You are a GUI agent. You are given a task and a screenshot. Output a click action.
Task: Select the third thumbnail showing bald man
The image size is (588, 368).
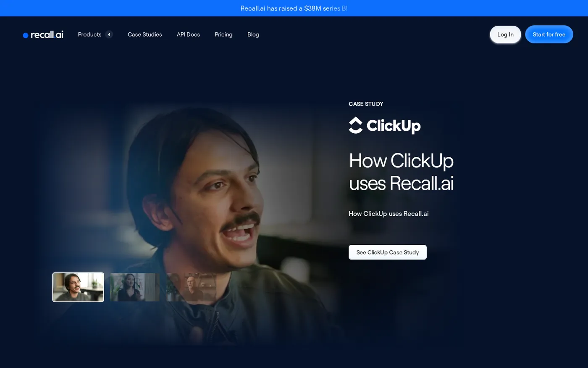pyautogui.click(x=192, y=287)
